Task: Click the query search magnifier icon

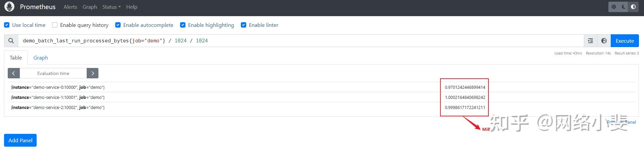Action: click(11, 41)
